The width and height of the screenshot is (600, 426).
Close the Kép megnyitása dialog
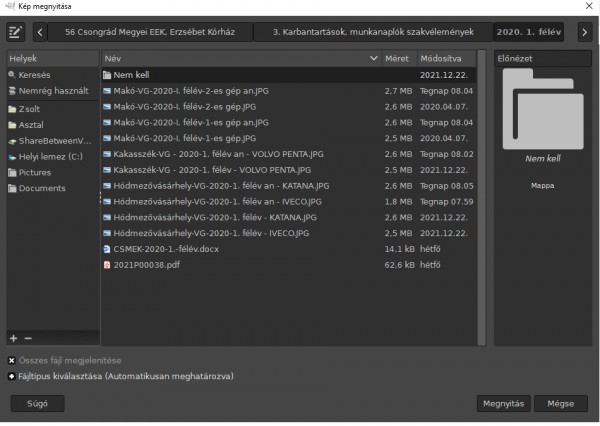[589, 6]
